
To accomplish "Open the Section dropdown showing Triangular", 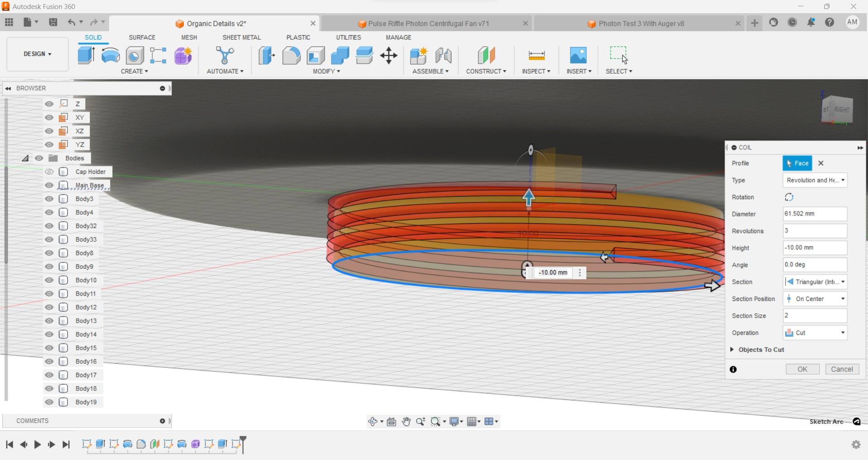I will tap(815, 282).
